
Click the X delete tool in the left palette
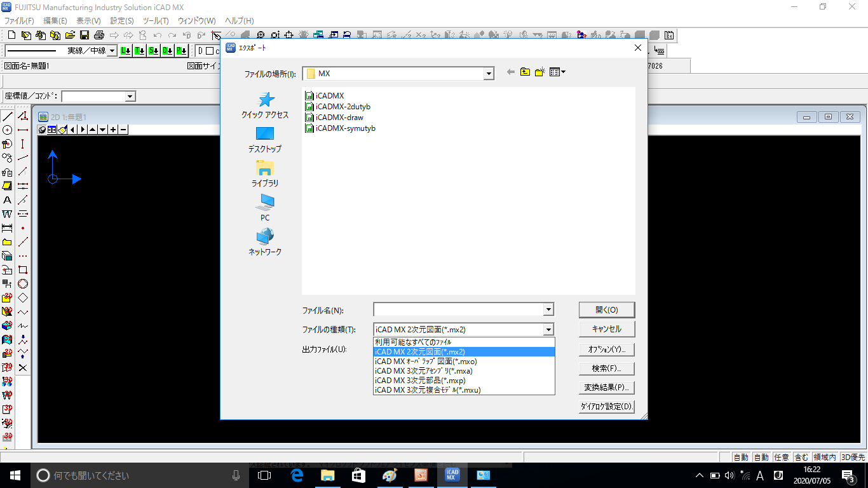point(23,368)
